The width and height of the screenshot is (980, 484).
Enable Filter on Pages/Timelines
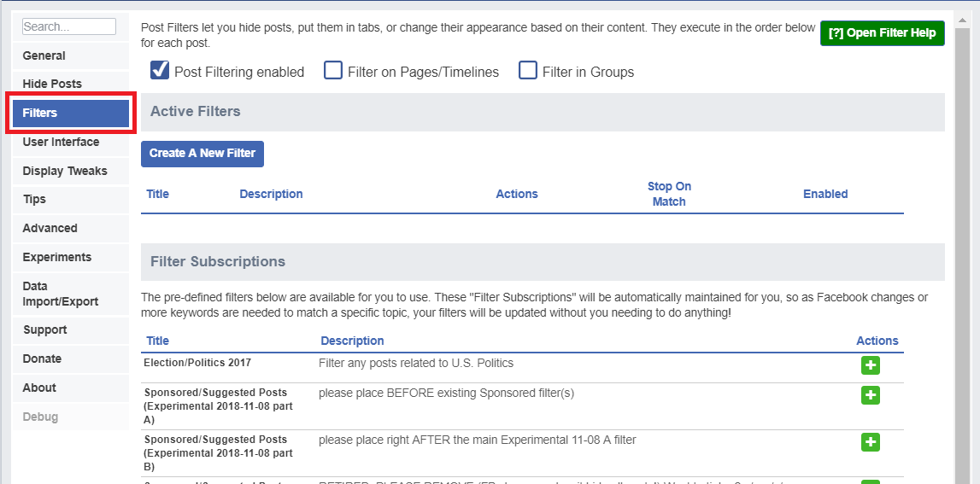click(x=333, y=71)
